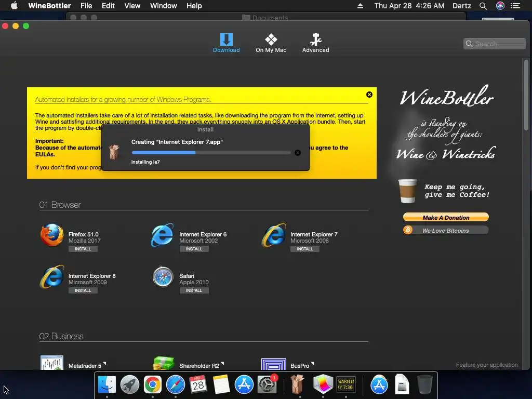Close the yellow info banner
532x399 pixels.
pos(369,95)
